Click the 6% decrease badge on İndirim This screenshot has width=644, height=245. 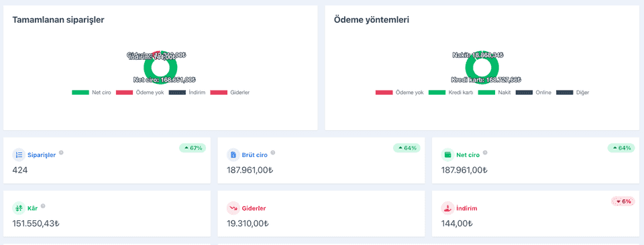click(623, 201)
